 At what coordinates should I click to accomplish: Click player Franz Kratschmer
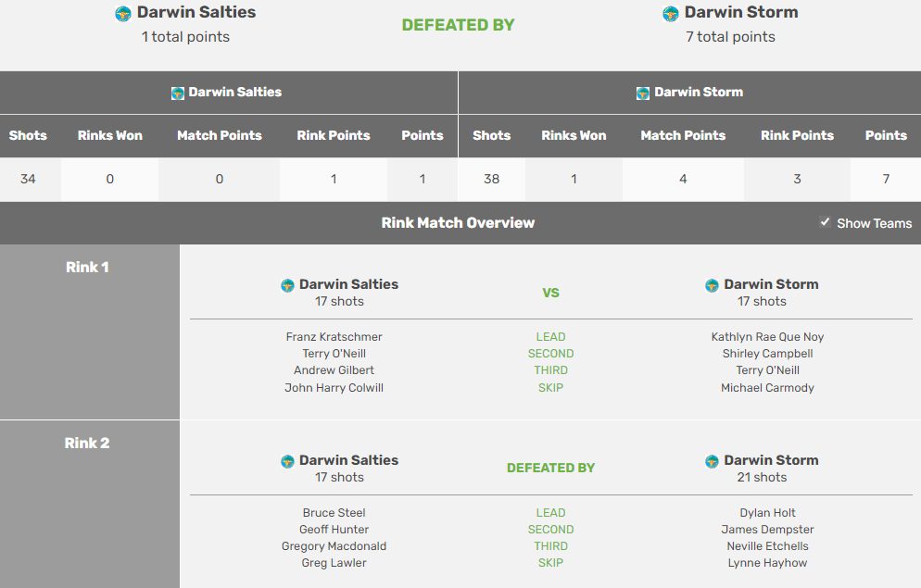pyautogui.click(x=334, y=337)
